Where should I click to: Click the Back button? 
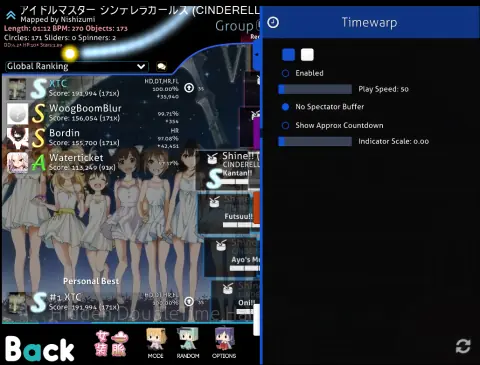click(x=39, y=349)
